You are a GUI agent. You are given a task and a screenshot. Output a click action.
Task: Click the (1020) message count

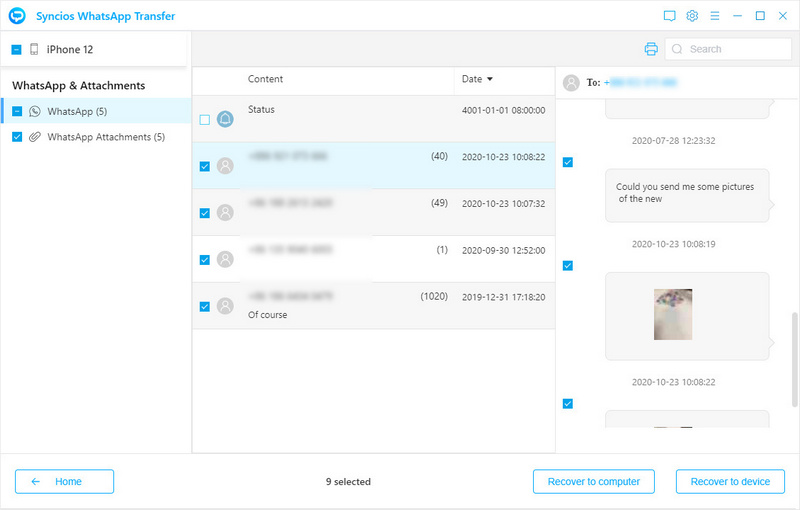(434, 296)
